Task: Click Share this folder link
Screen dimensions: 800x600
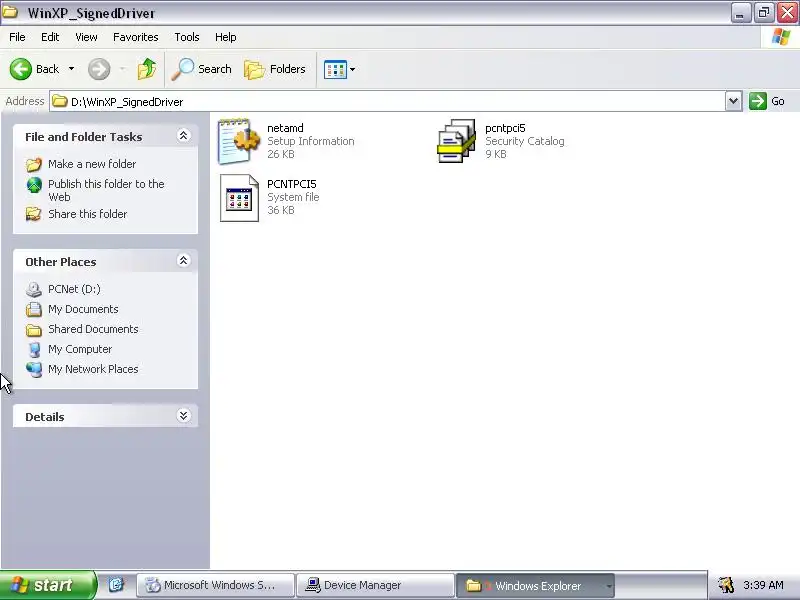Action: click(88, 214)
